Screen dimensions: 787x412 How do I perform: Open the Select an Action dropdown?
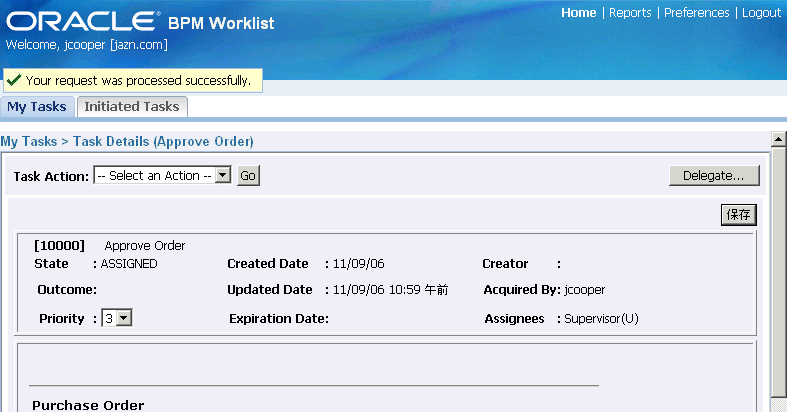point(162,176)
